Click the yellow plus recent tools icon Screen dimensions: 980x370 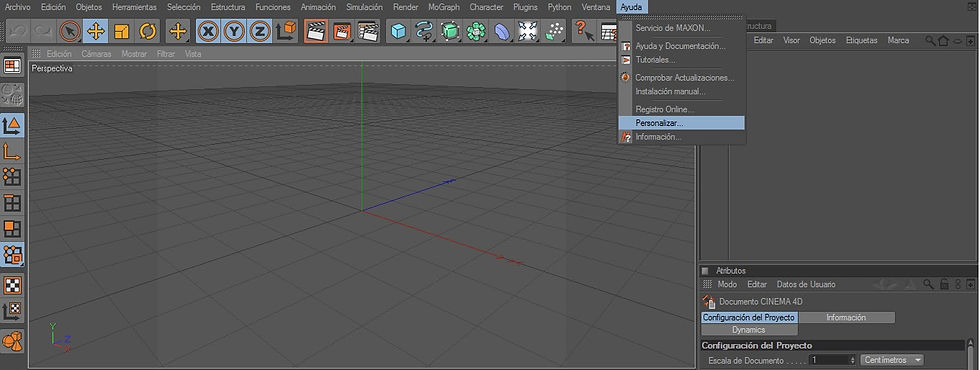(x=178, y=31)
